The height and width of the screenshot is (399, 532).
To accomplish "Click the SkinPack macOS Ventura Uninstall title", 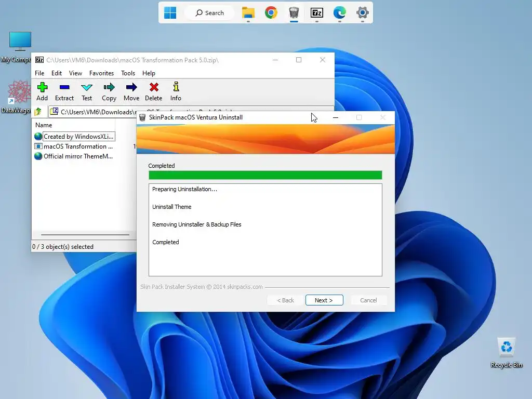I will click(196, 117).
